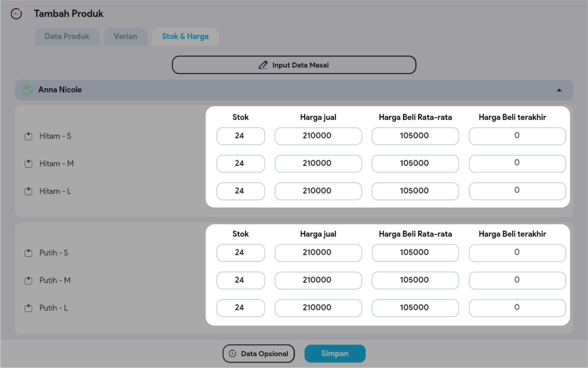Click the icon beside Putih - M
Screen dimensions: 588x368
coord(29,281)
